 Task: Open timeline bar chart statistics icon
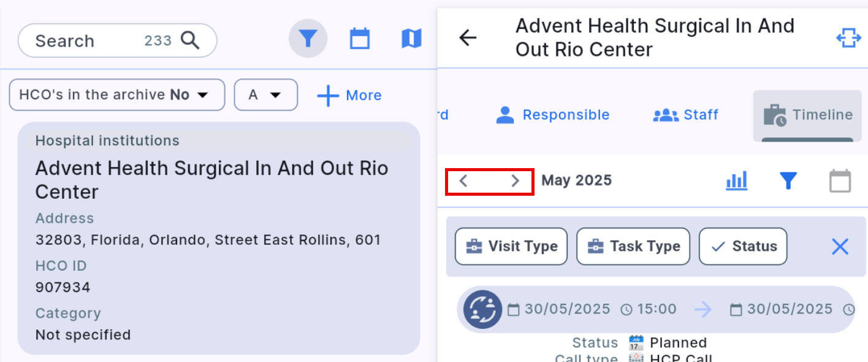coord(736,180)
